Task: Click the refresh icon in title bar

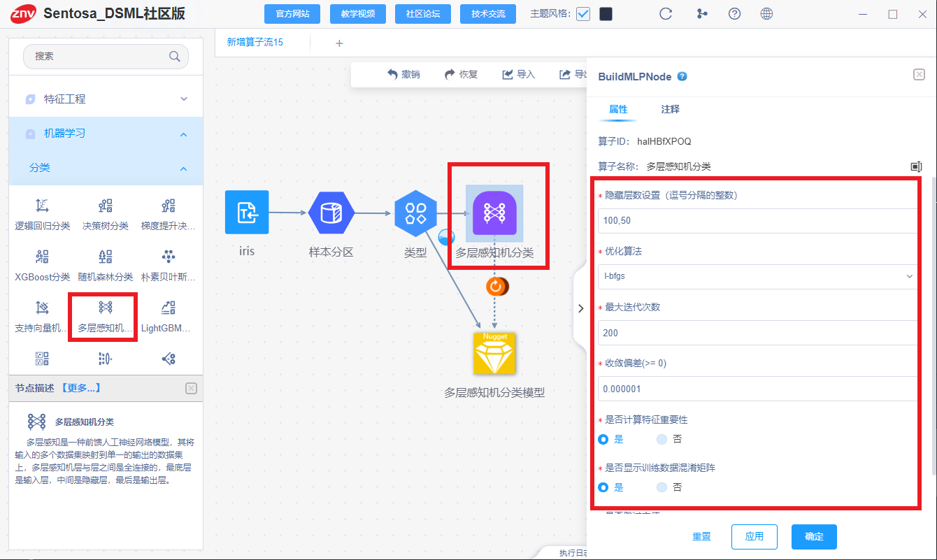Action: (x=666, y=14)
